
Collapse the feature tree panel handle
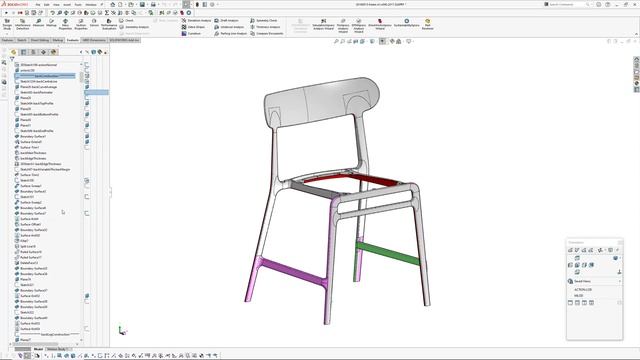pos(110,192)
